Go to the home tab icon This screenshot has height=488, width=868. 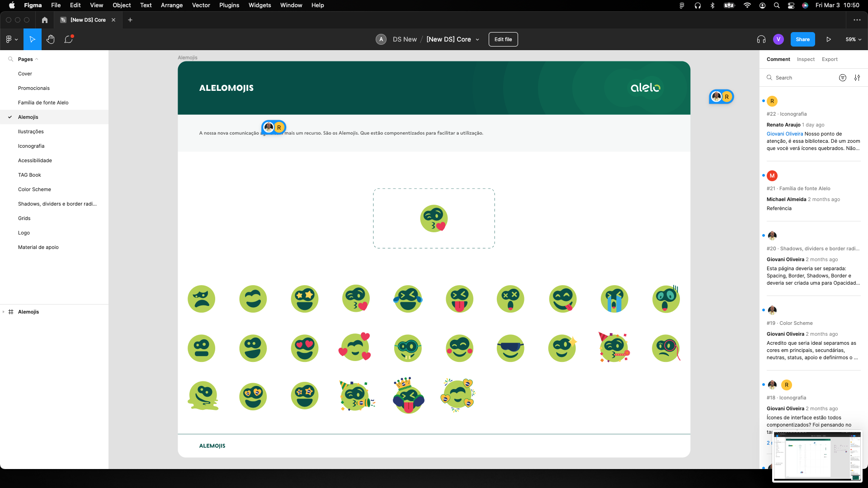coord(44,20)
